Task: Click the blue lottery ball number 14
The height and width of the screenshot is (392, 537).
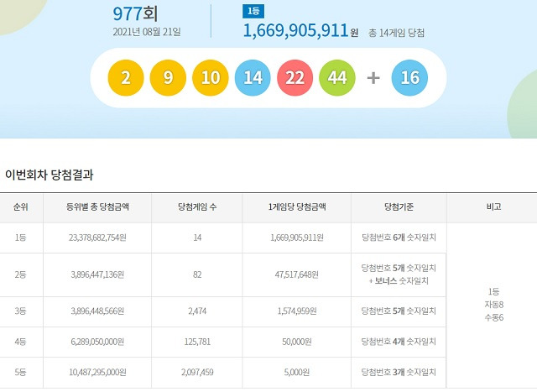Action: tap(253, 78)
